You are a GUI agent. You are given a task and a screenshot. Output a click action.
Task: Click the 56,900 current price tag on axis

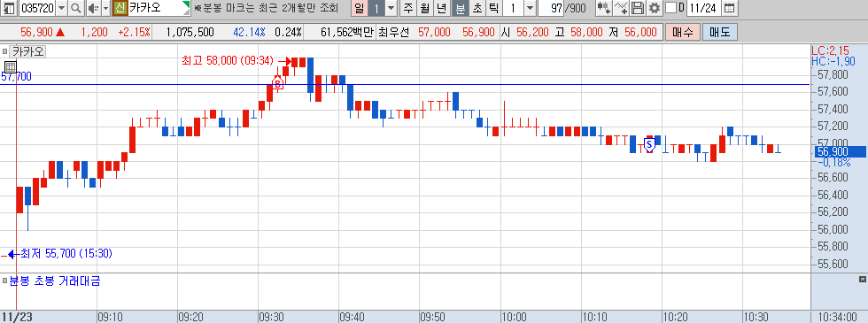pos(841,151)
